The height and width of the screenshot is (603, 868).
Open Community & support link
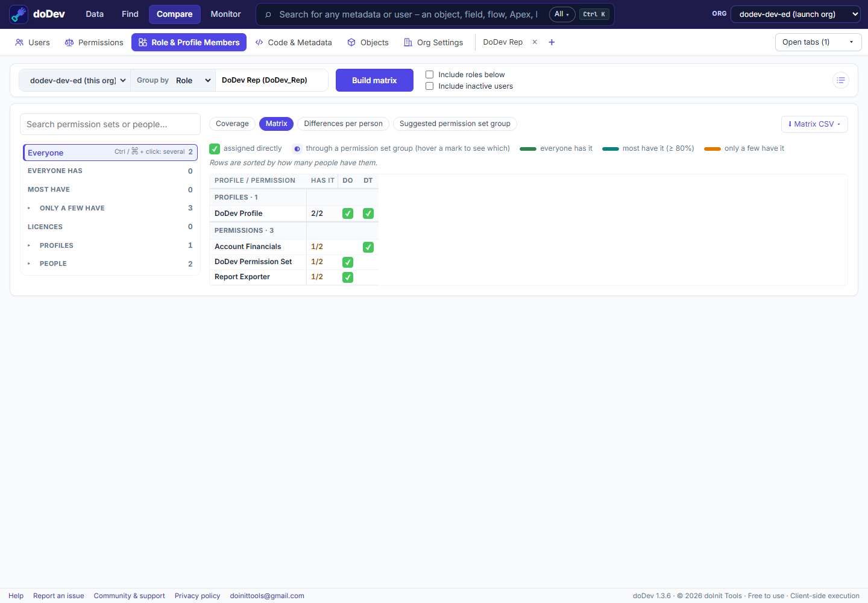coord(129,596)
